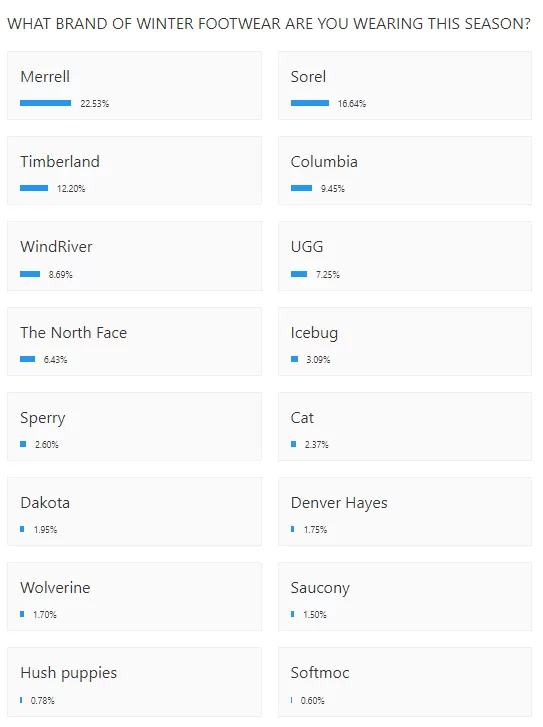Viewport: 543px width, 727px height.
Task: Choose the Dakota poll option
Action: click(134, 511)
